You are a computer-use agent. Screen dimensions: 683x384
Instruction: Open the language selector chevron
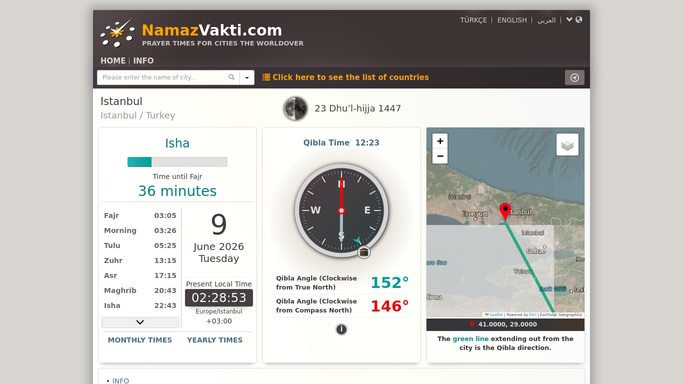[569, 20]
